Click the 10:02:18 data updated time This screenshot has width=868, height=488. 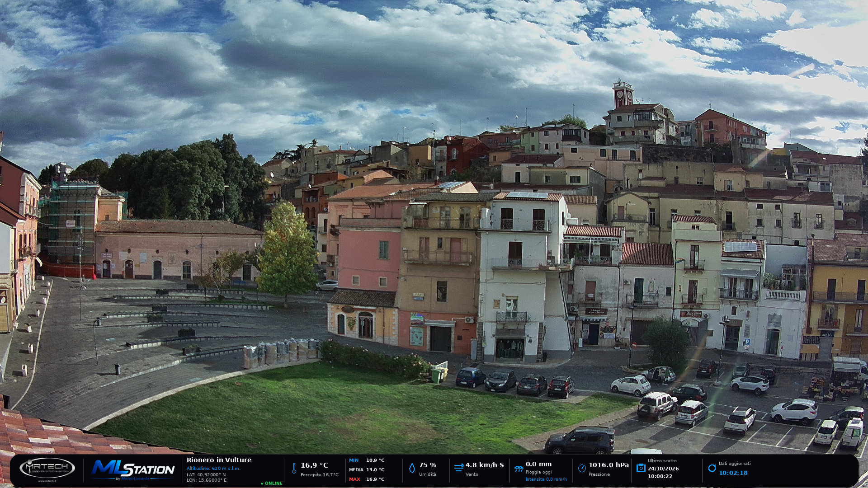click(x=733, y=473)
